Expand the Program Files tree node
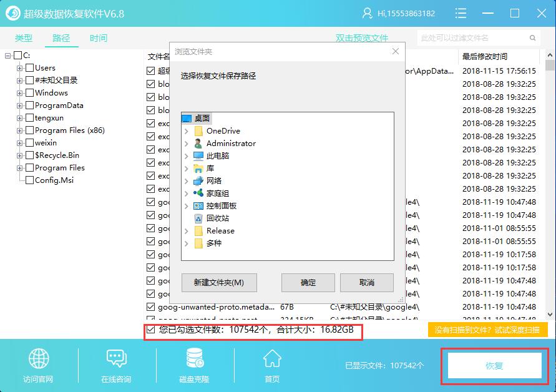Image resolution: width=556 pixels, height=392 pixels. [x=19, y=168]
